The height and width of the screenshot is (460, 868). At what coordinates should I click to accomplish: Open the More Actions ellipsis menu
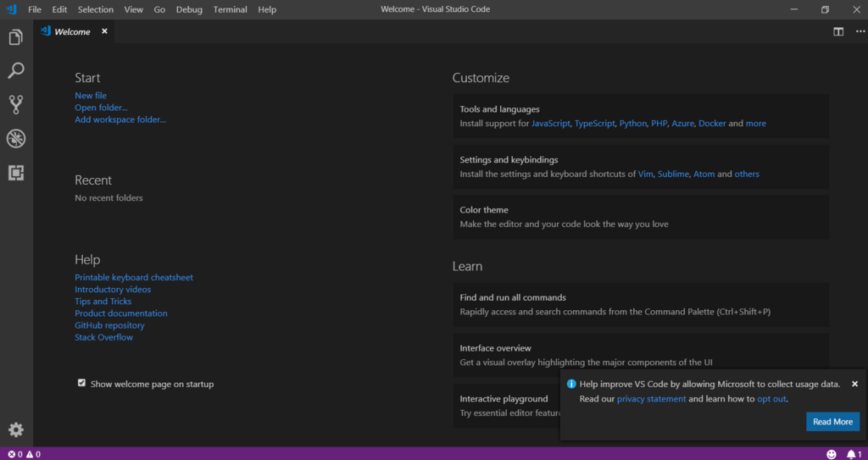860,31
